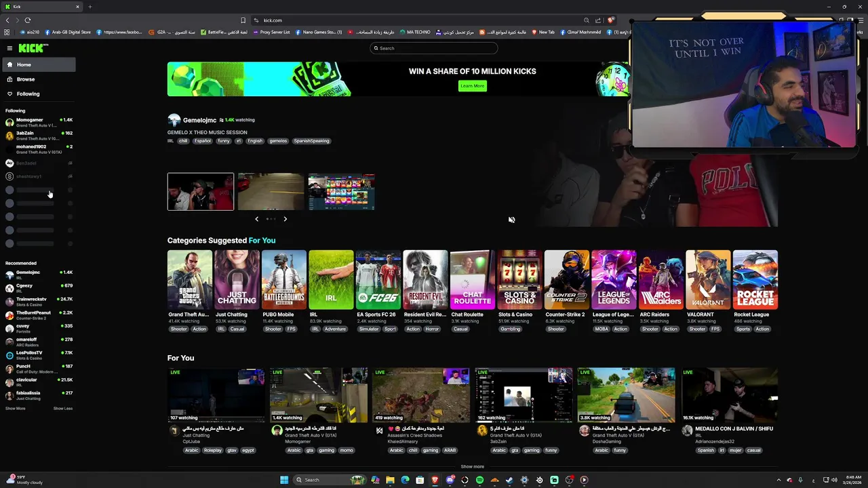Open Momogamer in Following list
This screenshot has height=488, width=868.
click(39, 123)
